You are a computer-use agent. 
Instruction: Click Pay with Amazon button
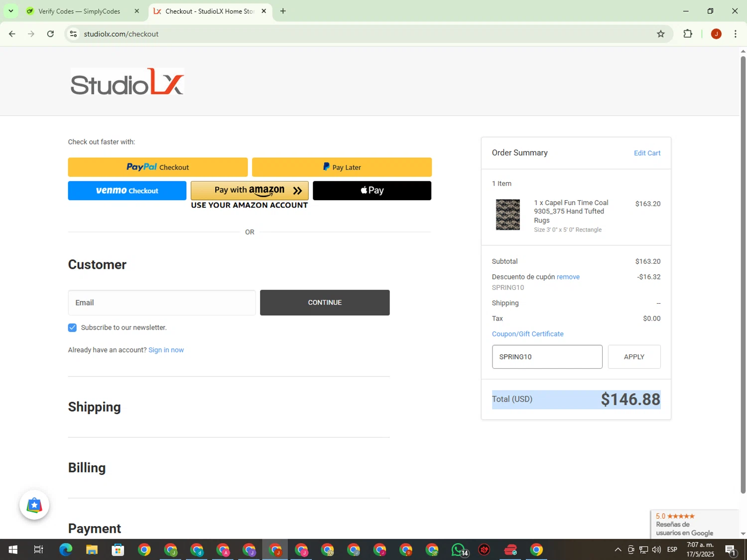click(249, 191)
